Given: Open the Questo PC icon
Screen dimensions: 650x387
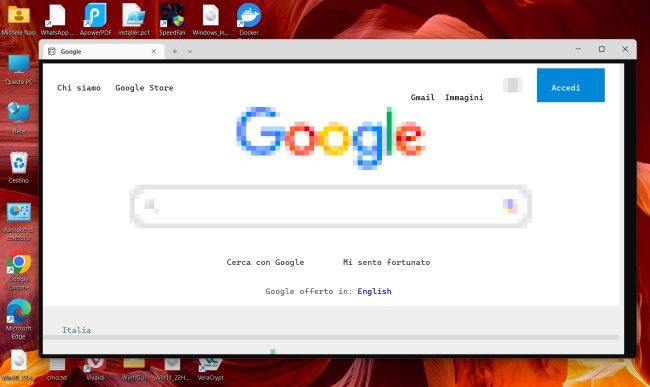Looking at the screenshot, I should (x=19, y=70).
